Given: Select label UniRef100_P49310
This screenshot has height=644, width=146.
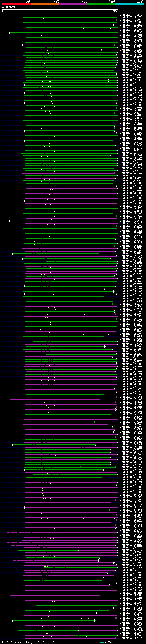Looking at the screenshot, I should pyautogui.click(x=131, y=151).
